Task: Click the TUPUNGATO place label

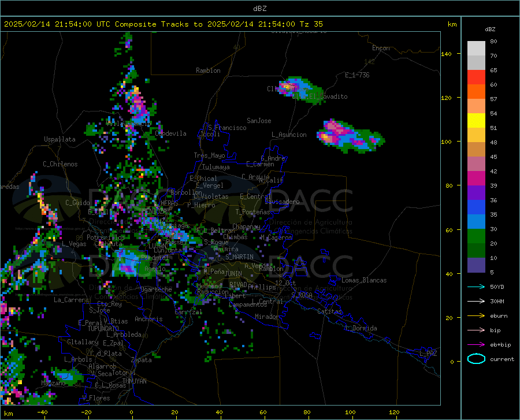Action: pos(103,329)
